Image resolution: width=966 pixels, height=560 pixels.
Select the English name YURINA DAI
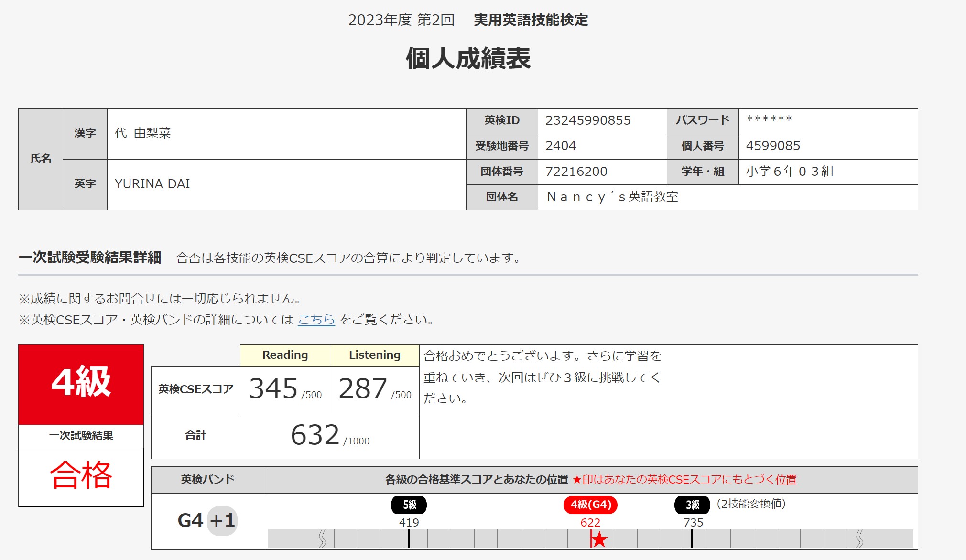pyautogui.click(x=152, y=184)
